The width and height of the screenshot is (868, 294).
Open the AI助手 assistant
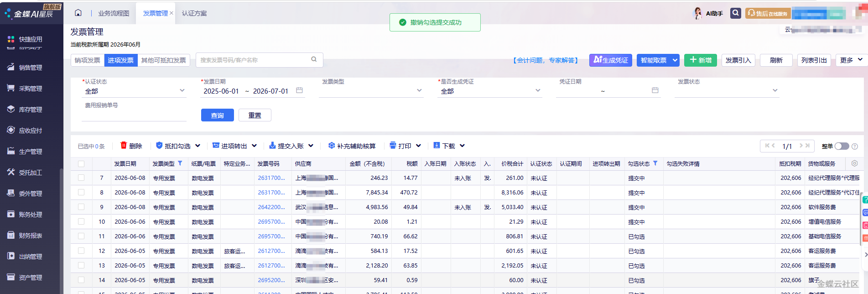pos(708,13)
